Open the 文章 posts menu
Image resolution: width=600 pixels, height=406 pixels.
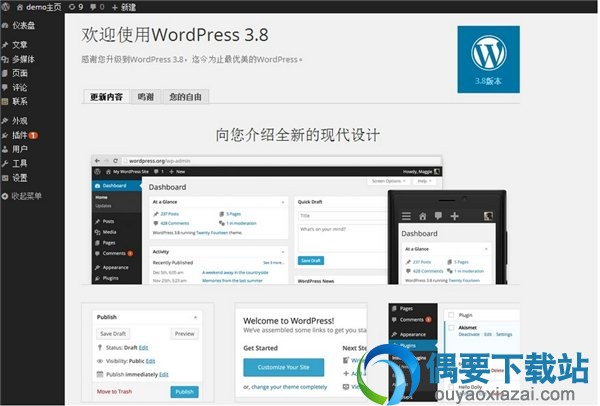20,45
